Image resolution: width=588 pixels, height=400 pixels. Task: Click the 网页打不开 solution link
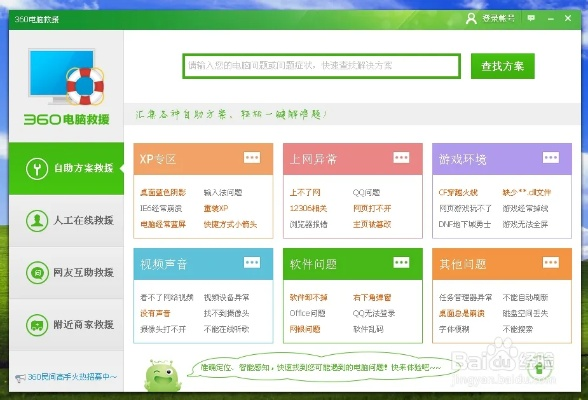tap(372, 208)
